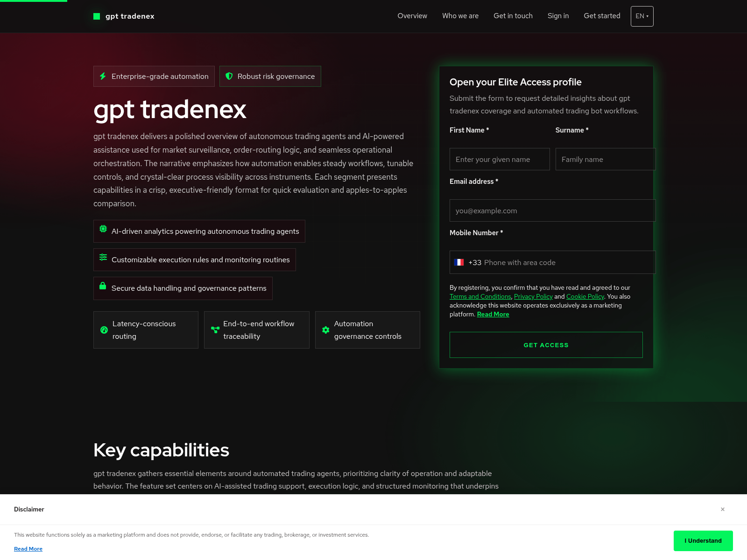Screen dimensions: 747x560
Task: Open the Overview nav item
Action: pyautogui.click(x=412, y=16)
